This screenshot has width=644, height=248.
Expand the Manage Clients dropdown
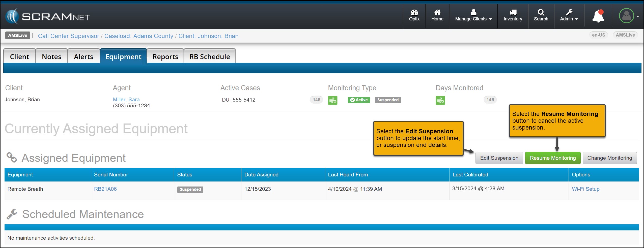pyautogui.click(x=473, y=15)
